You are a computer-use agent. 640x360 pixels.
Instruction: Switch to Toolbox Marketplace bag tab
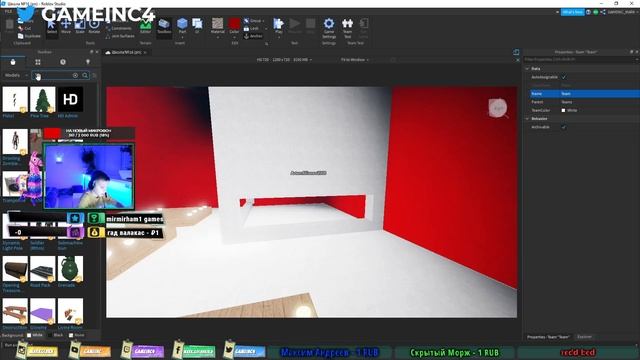tap(13, 62)
